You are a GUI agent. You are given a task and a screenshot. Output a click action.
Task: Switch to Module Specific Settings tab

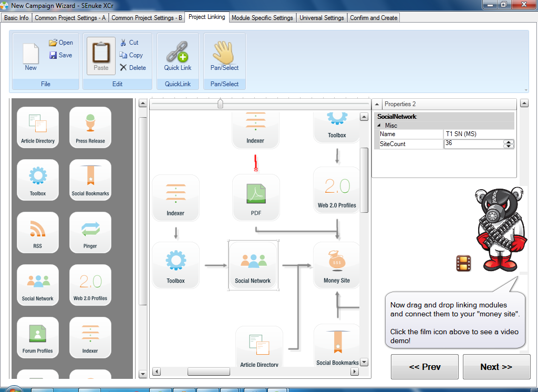(x=262, y=18)
